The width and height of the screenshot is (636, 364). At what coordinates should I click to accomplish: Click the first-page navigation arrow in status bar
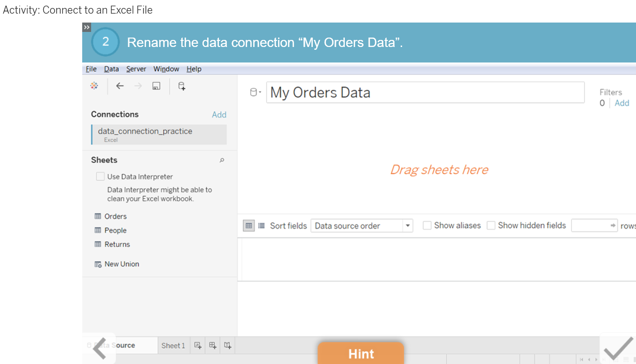582,360
